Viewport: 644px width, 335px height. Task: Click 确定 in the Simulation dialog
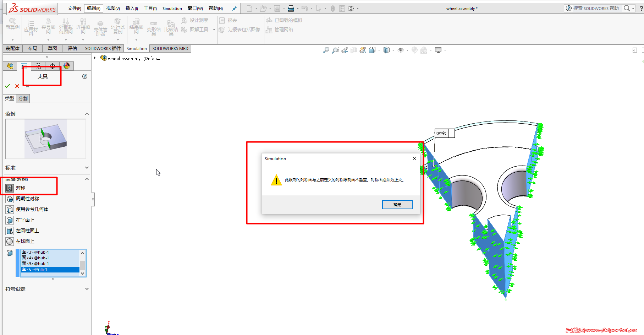[x=397, y=205]
